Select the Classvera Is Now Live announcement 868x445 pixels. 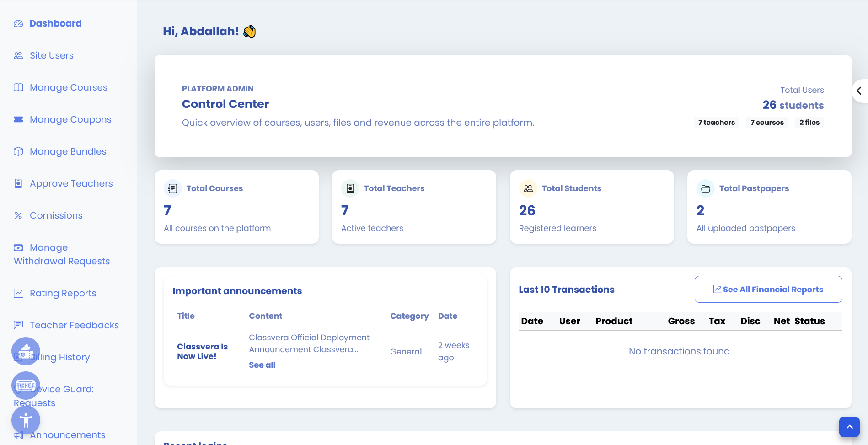203,351
